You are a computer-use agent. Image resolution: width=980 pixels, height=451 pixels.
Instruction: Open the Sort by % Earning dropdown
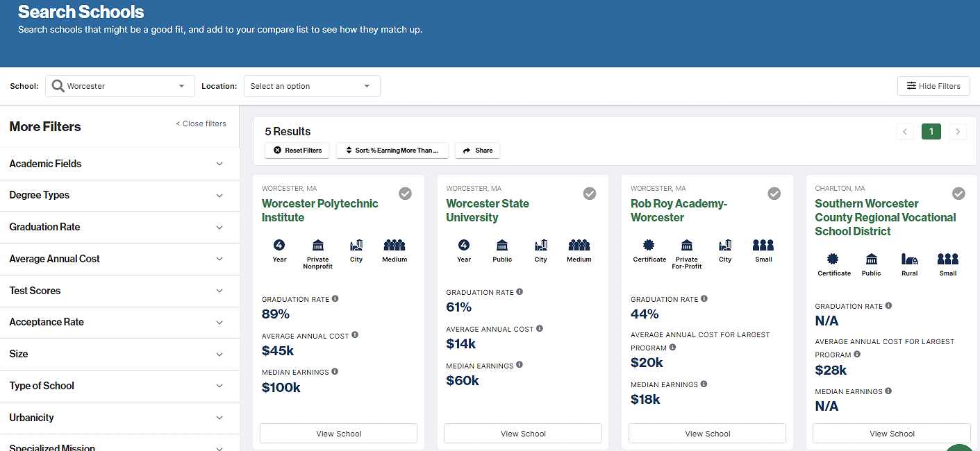[x=392, y=151]
